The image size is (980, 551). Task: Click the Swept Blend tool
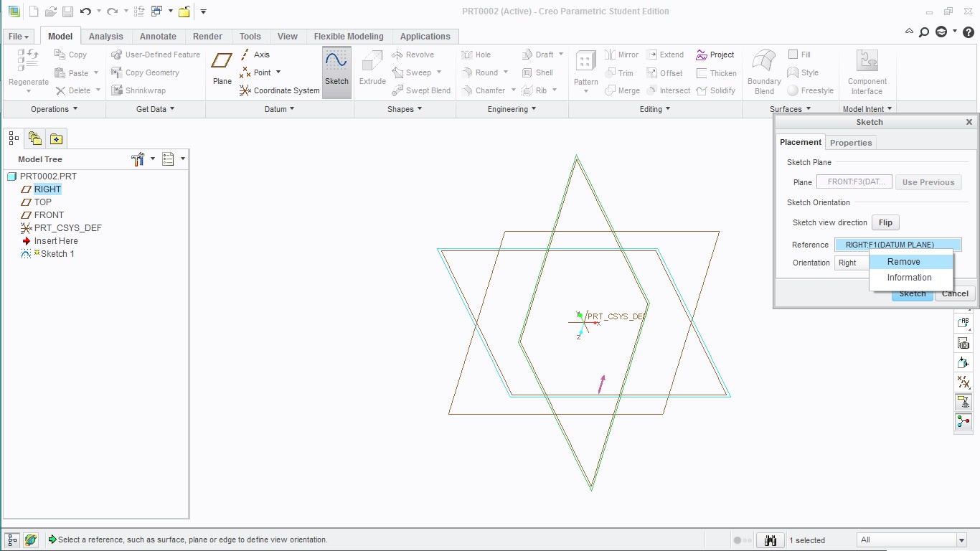click(x=421, y=90)
